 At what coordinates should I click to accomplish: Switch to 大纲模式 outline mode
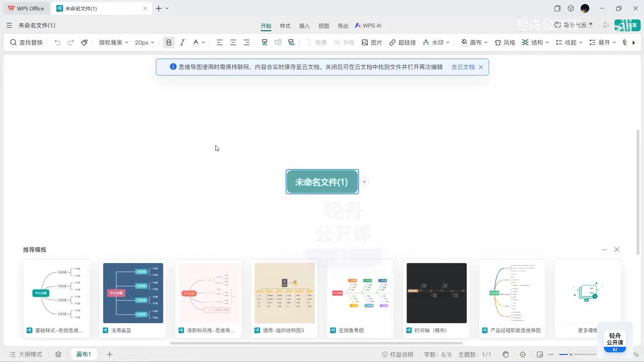(26, 354)
